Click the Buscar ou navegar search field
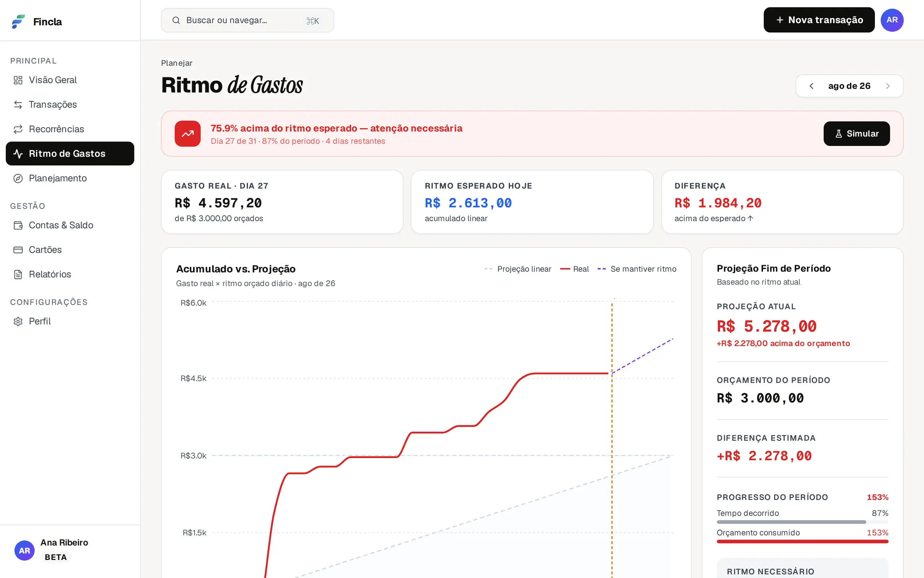The image size is (924, 578). (x=247, y=20)
